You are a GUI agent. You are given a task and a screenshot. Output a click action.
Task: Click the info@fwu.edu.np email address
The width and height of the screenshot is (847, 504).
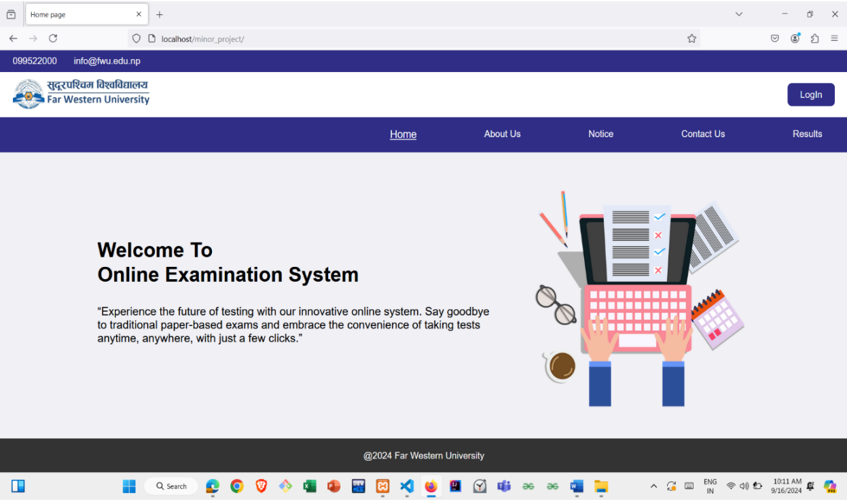pos(107,61)
